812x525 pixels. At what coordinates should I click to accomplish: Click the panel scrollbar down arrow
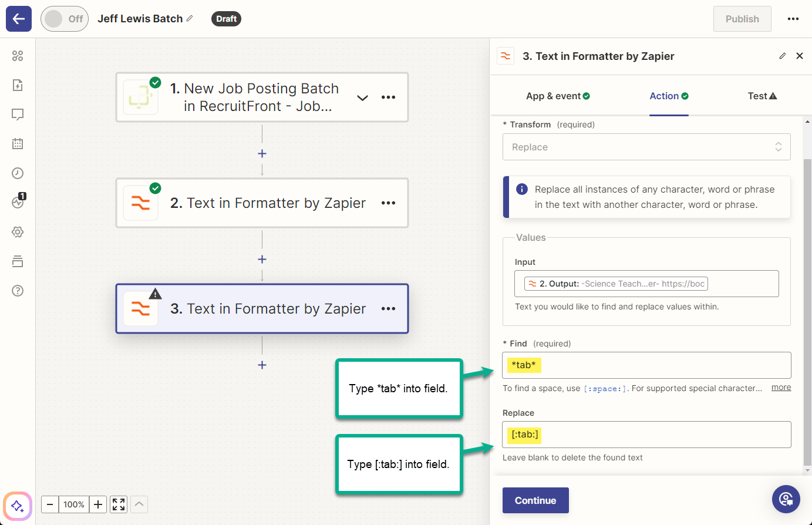[x=807, y=470]
